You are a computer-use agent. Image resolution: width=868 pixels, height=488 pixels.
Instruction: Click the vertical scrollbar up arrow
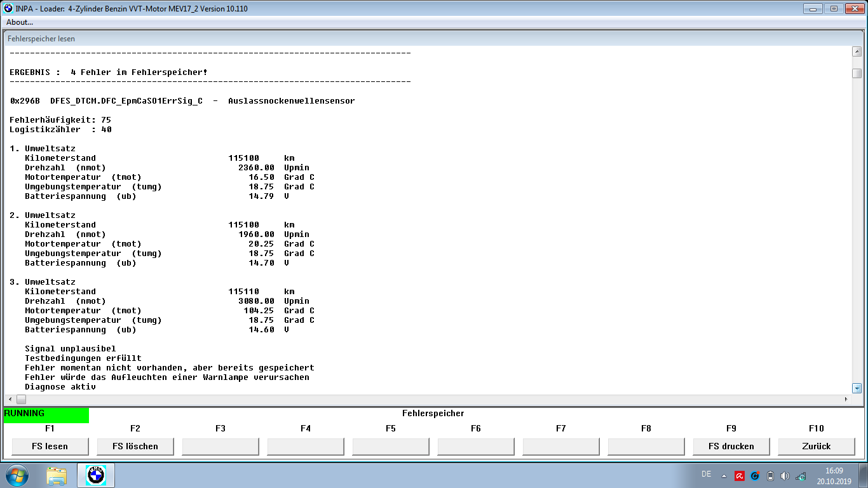(x=857, y=51)
